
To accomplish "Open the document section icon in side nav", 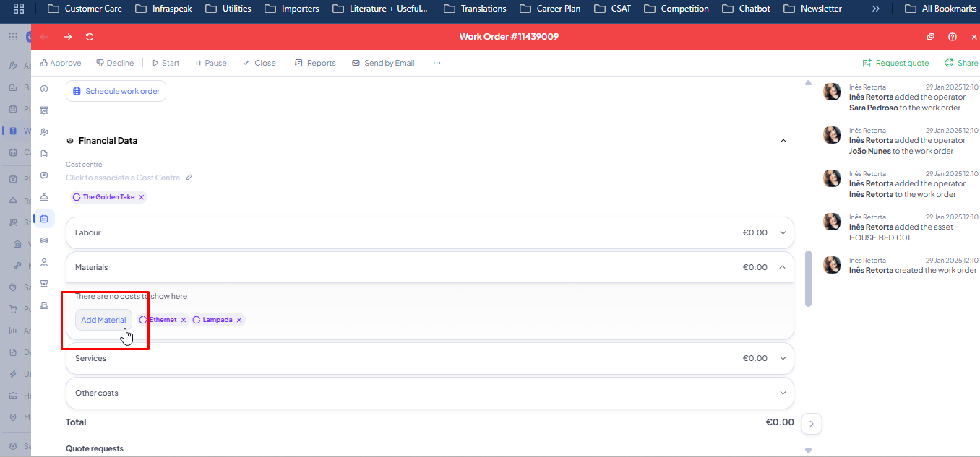I will pyautogui.click(x=44, y=154).
